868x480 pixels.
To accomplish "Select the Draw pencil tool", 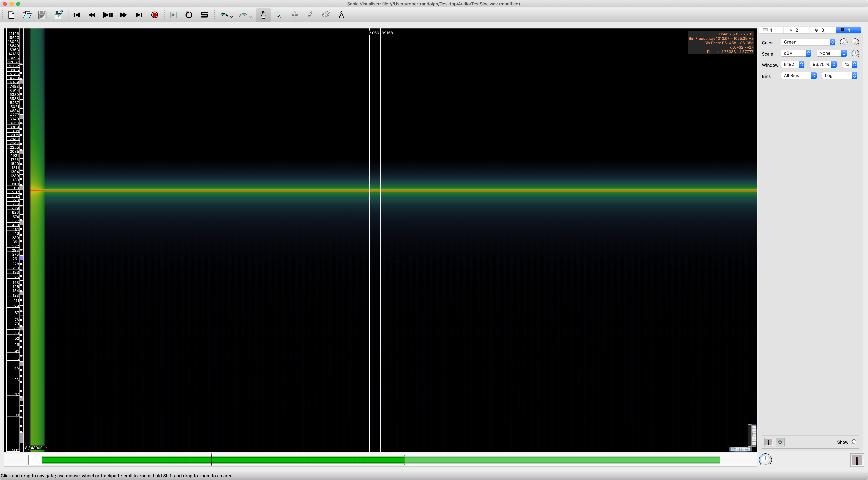I will [310, 15].
